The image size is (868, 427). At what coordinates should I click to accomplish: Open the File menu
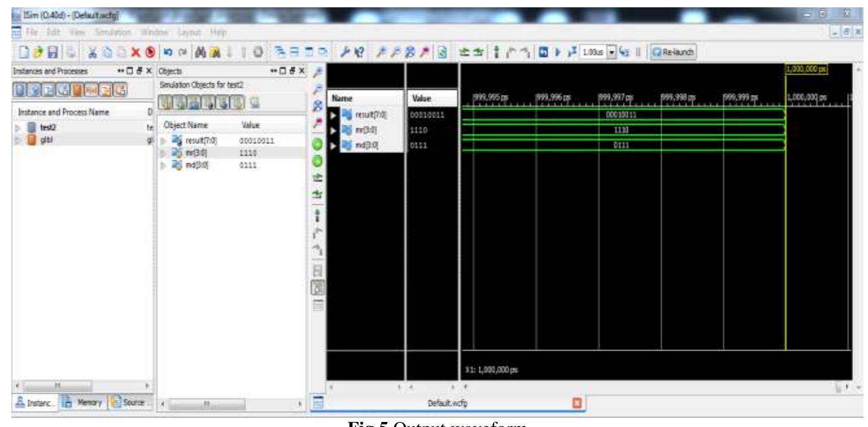tap(32, 32)
